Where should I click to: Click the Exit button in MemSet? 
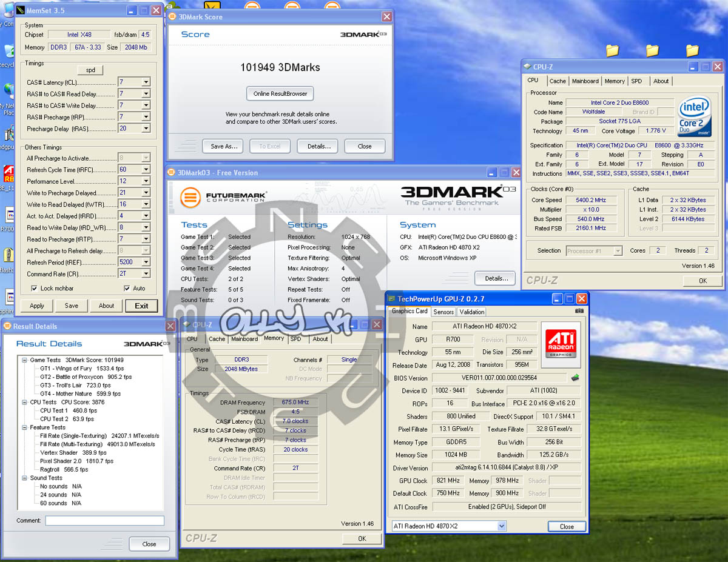(x=141, y=306)
